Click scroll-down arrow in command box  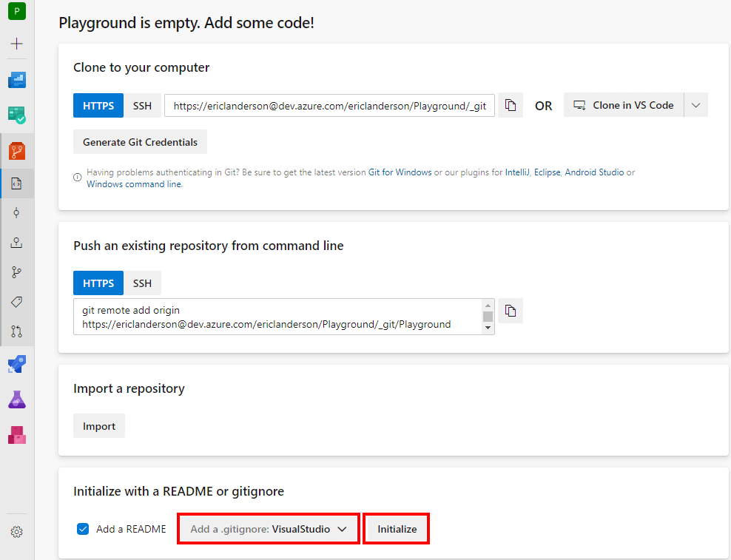click(x=488, y=328)
